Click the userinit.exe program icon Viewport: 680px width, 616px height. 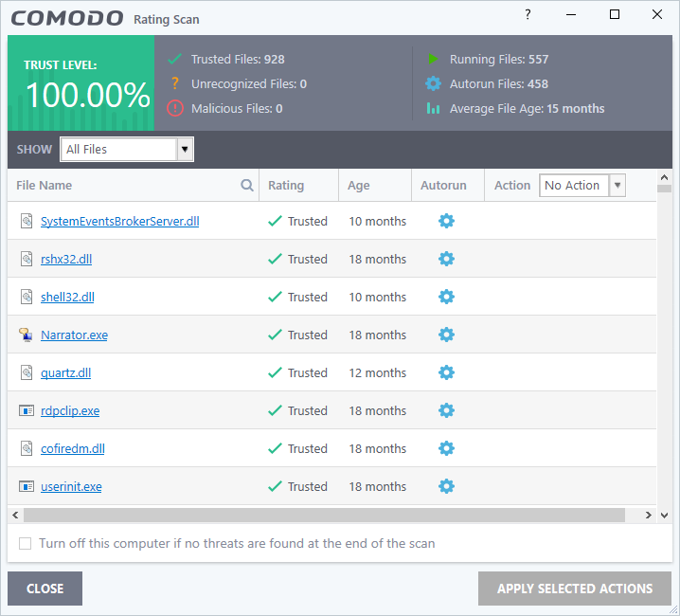coord(27,486)
